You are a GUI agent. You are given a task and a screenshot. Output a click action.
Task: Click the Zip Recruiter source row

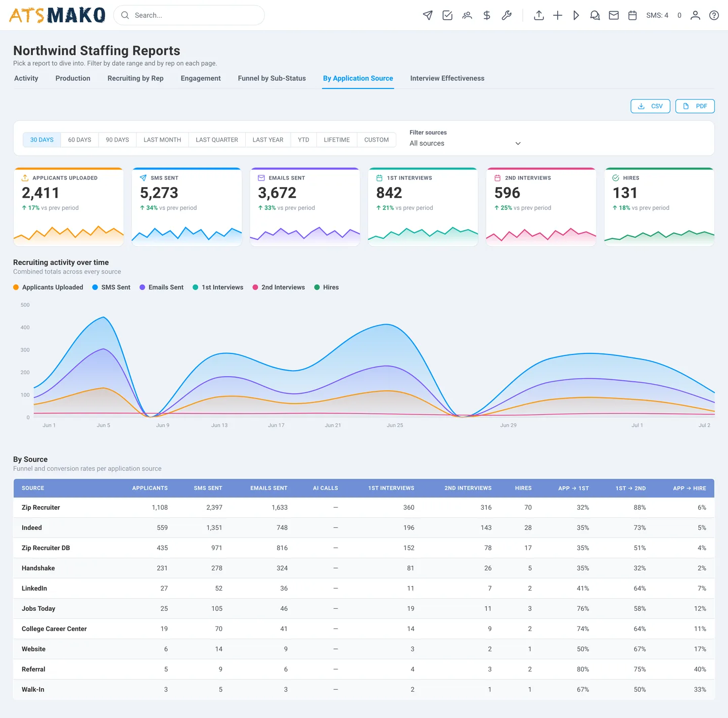click(x=364, y=508)
